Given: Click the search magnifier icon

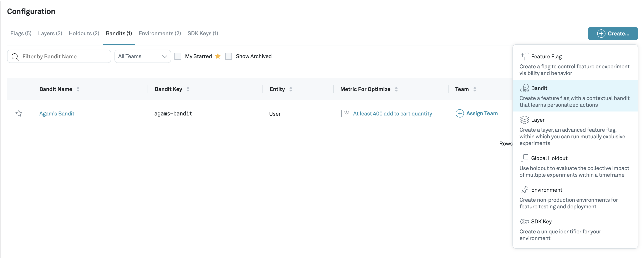Looking at the screenshot, I should point(15,56).
